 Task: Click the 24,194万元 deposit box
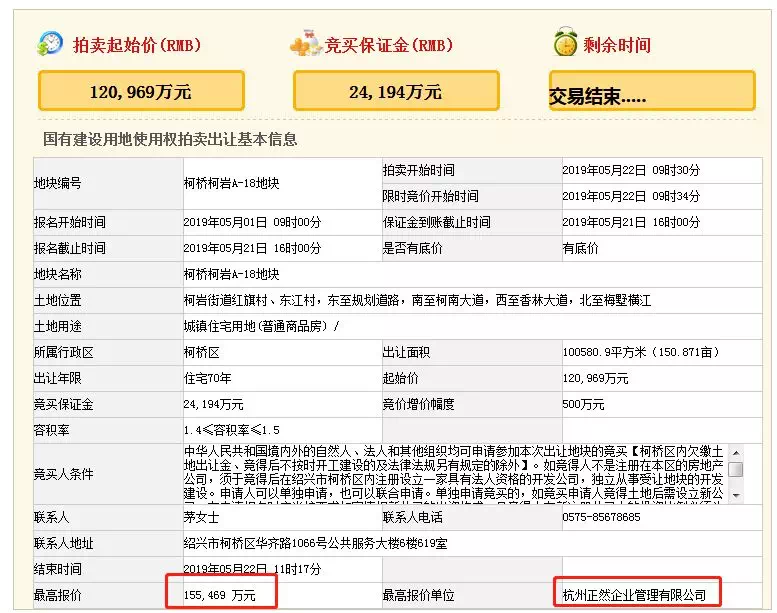tap(396, 91)
